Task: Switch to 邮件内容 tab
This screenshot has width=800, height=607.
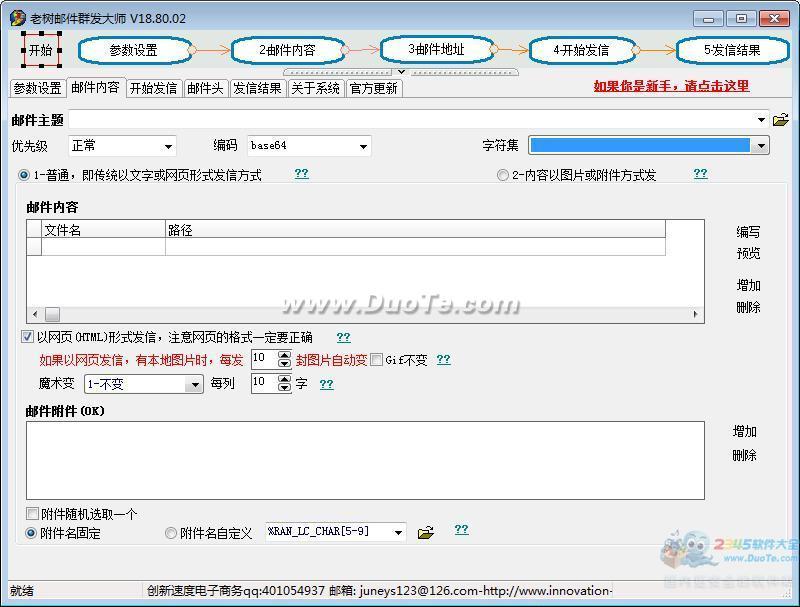Action: click(95, 87)
